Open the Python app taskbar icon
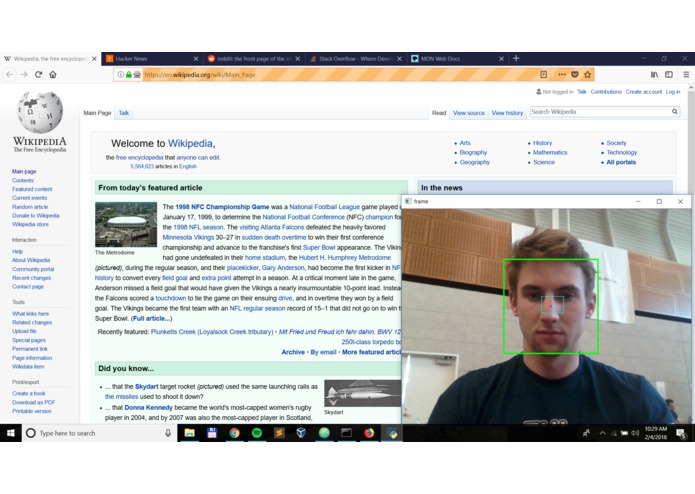Image resolution: width=695 pixels, height=494 pixels. point(392,433)
